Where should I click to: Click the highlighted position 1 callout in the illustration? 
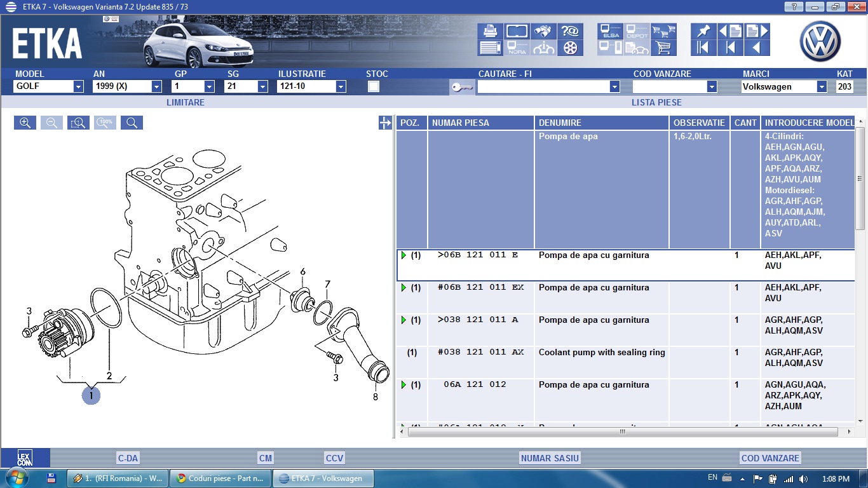coord(91,395)
